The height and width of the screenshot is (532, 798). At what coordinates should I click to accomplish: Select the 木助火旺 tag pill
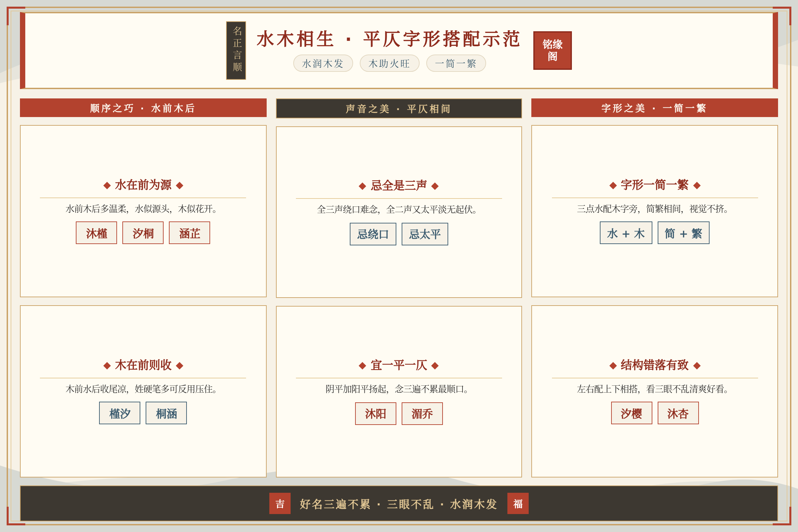[x=389, y=63]
